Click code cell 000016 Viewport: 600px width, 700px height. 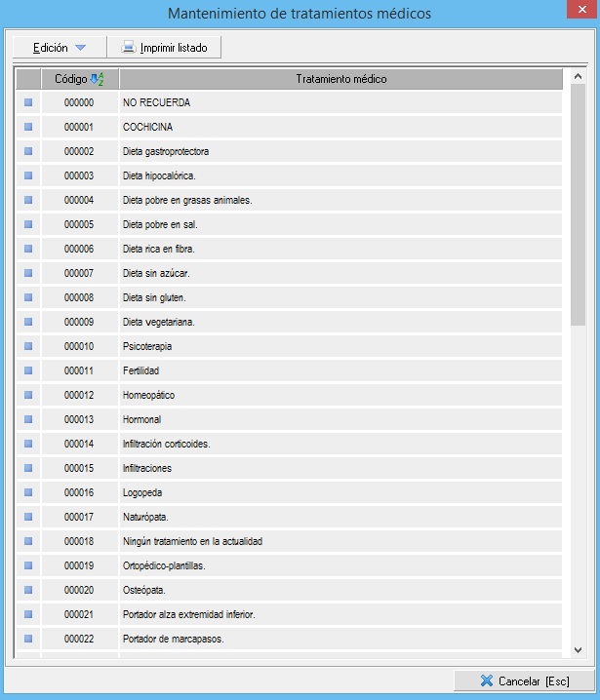click(80, 492)
